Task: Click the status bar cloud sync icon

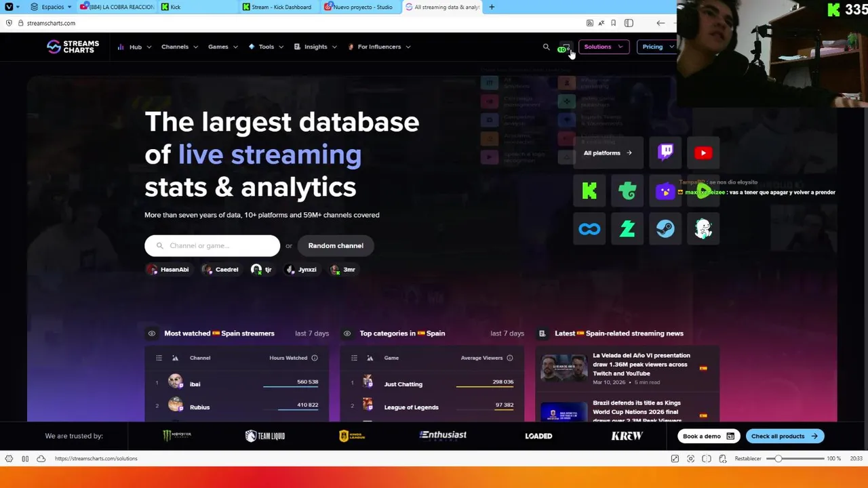Action: (x=41, y=459)
